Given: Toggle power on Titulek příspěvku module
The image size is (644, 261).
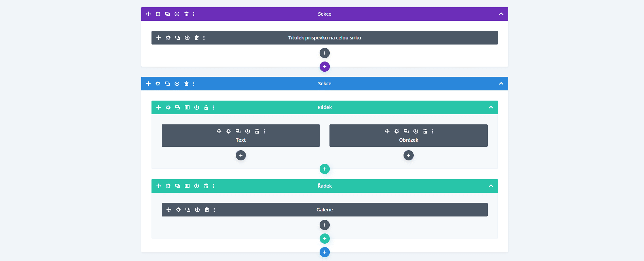Looking at the screenshot, I should [x=187, y=38].
